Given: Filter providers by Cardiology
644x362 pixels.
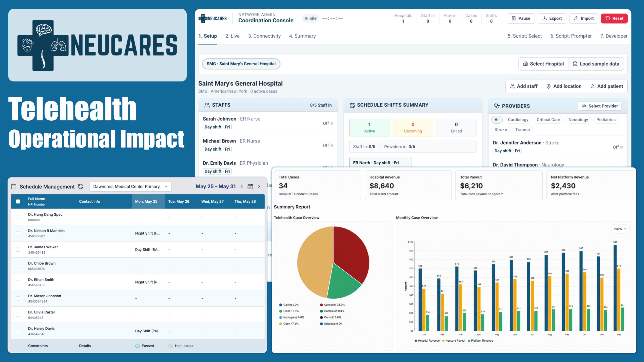Looking at the screenshot, I should point(518,120).
